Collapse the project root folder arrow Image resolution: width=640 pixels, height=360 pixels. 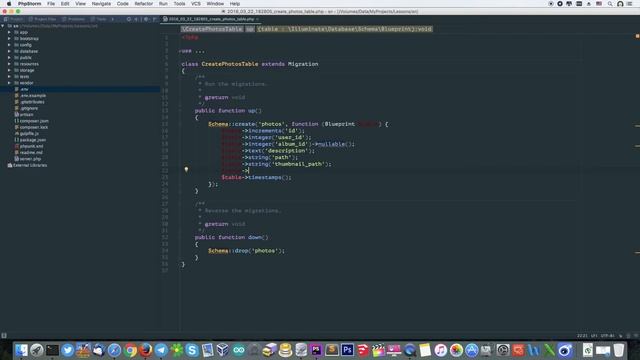[x=3, y=26]
